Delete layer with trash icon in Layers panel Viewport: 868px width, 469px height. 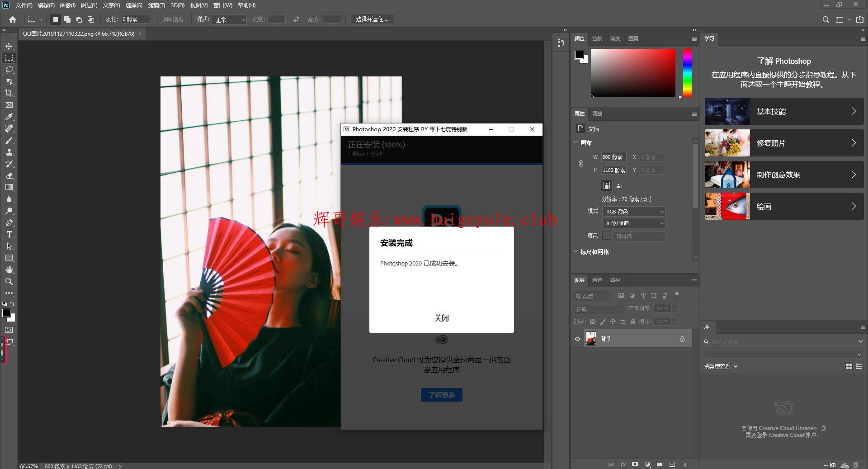tap(684, 464)
